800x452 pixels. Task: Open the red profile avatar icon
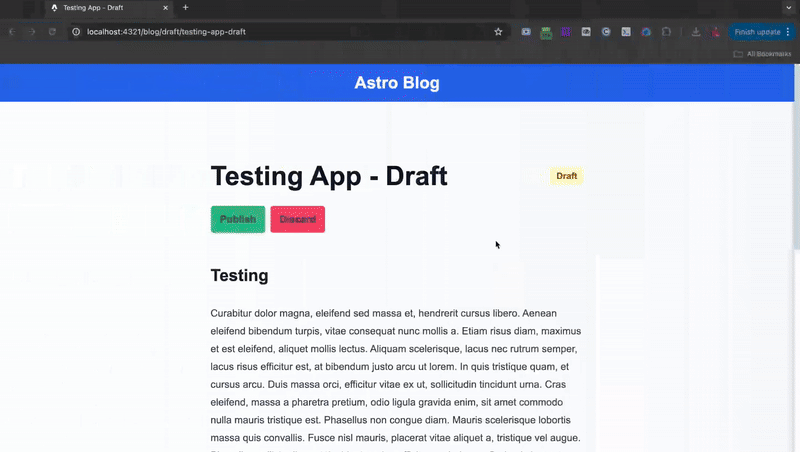(715, 32)
